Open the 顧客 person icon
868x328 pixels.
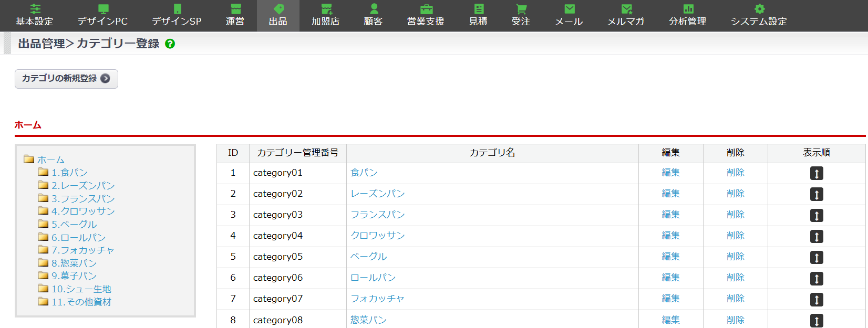tap(374, 9)
